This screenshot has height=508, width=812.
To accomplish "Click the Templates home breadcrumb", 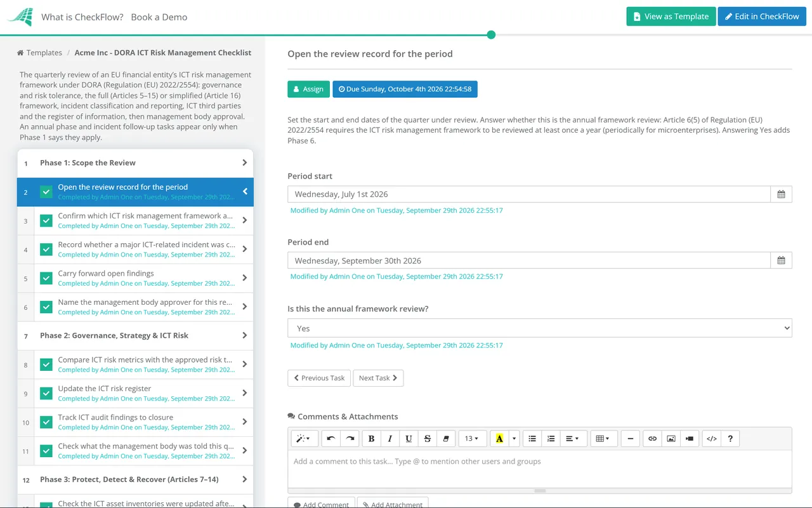I will (x=39, y=53).
